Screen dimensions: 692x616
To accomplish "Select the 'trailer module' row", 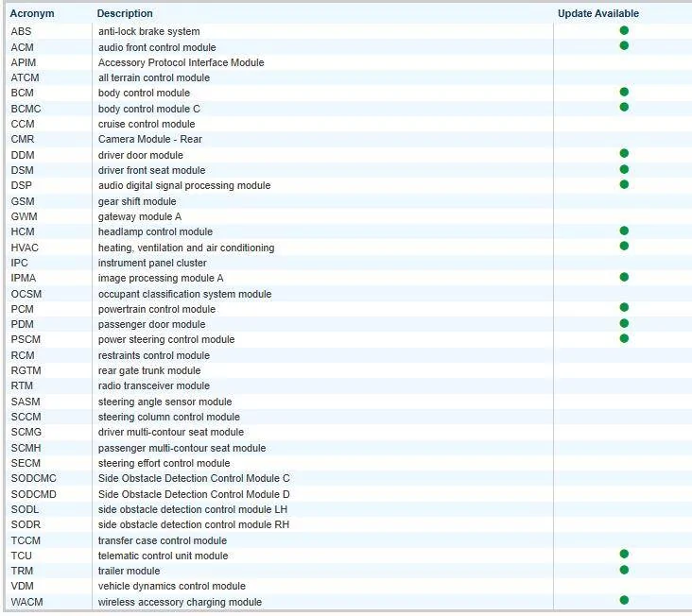I will (x=130, y=571).
